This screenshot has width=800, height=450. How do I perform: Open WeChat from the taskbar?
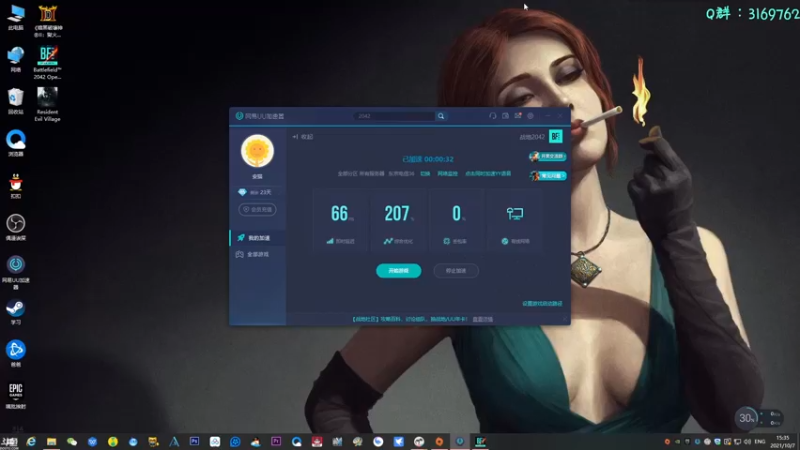pyautogui.click(x=72, y=442)
